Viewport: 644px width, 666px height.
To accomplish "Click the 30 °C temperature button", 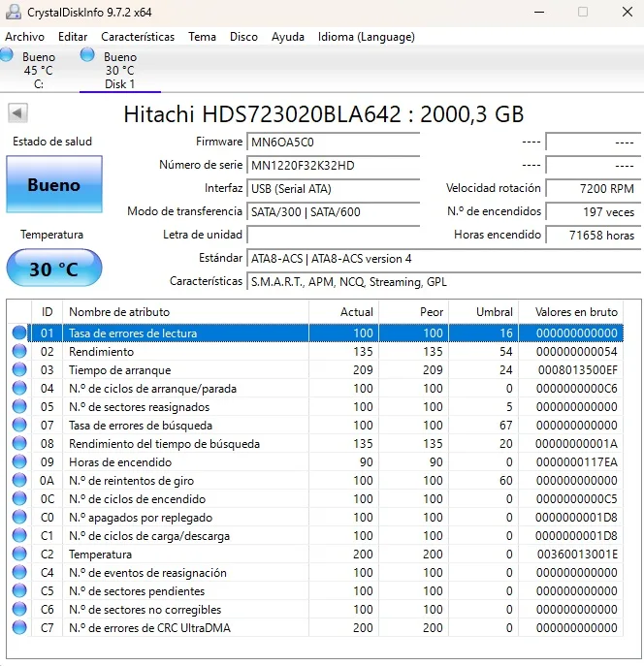I will point(53,269).
